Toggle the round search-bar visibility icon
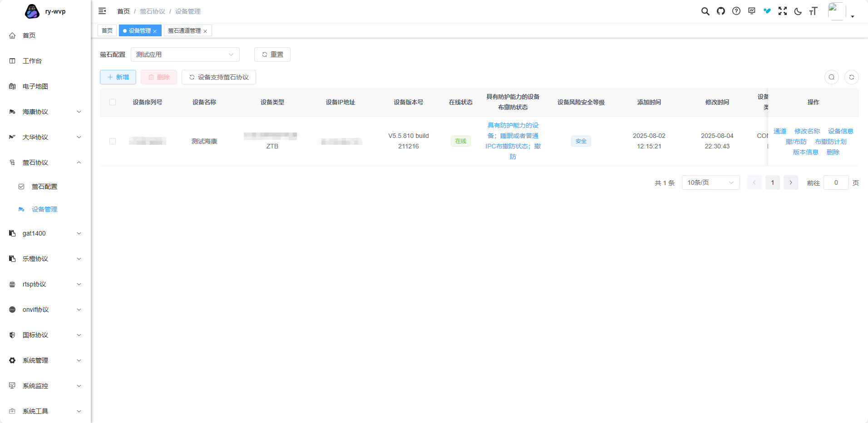The image size is (868, 423). coord(831,77)
